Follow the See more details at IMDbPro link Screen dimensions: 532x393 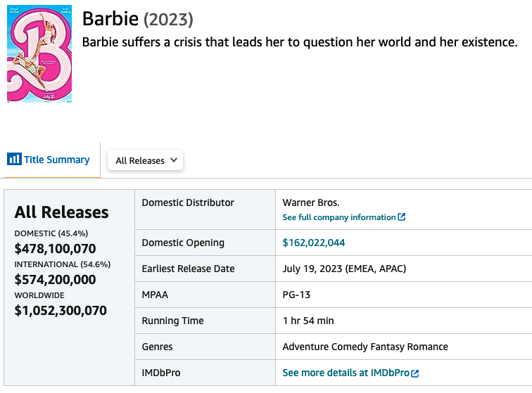click(346, 373)
